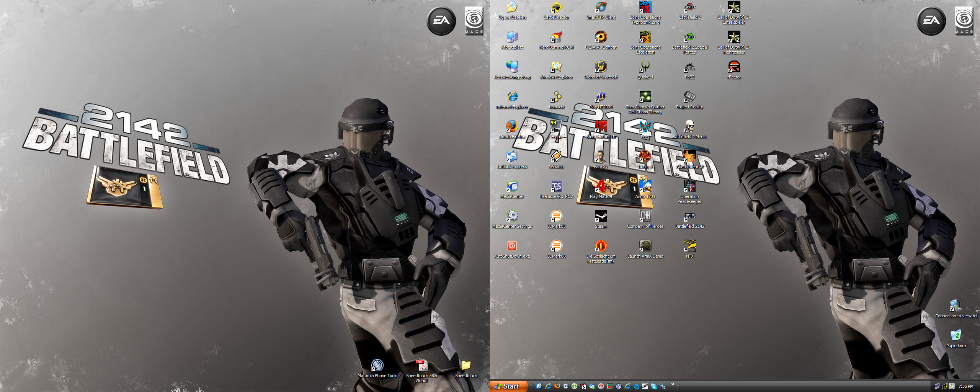Select Joint Operations Escalation shortcut
Image resolution: width=980 pixels, height=392 pixels.
click(645, 42)
